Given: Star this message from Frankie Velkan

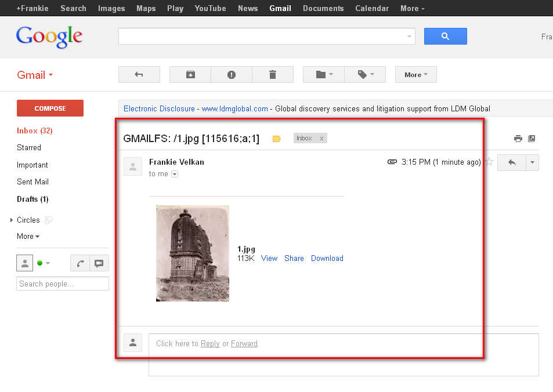Looking at the screenshot, I should tap(489, 162).
